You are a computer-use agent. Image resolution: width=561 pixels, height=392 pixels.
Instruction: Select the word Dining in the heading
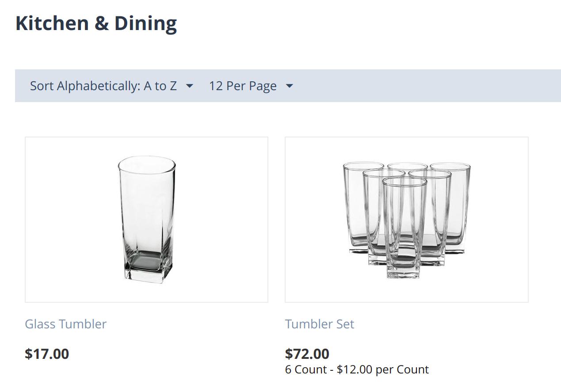coord(146,23)
